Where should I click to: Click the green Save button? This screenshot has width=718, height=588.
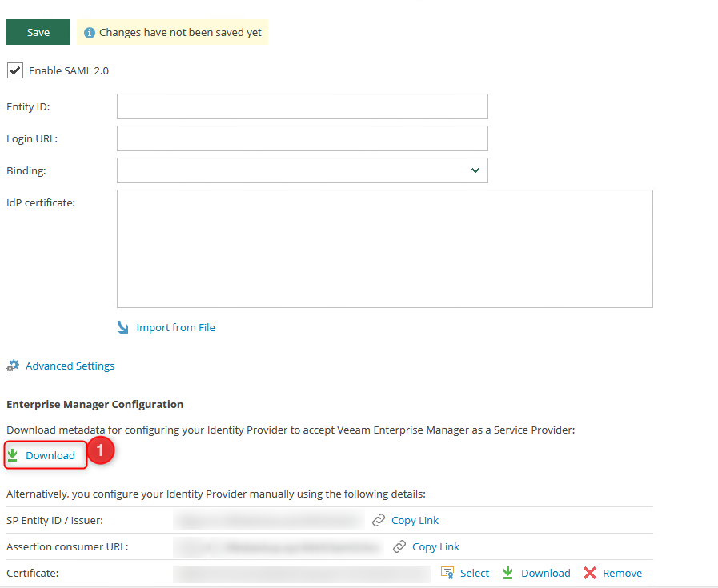click(38, 33)
